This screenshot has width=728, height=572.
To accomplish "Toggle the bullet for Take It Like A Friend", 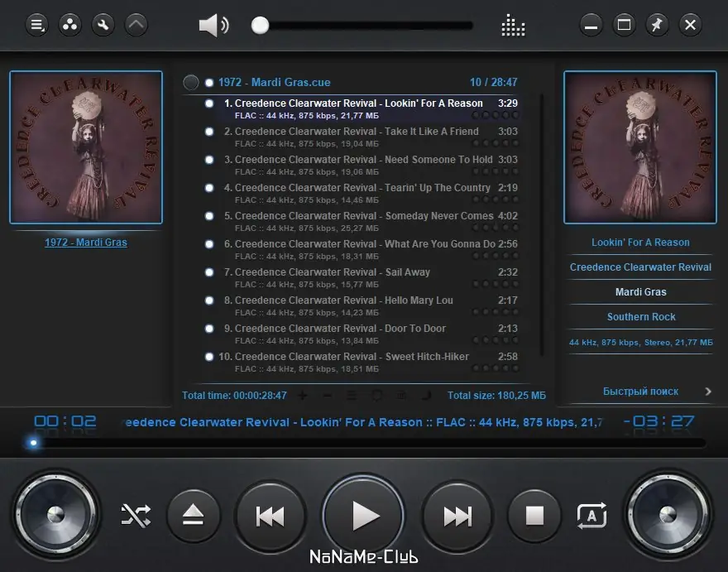I will coord(209,132).
